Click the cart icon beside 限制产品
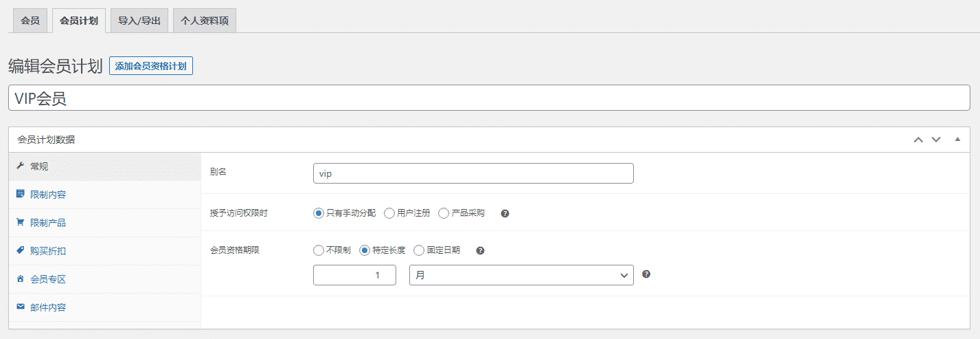980x339 pixels. 21,222
